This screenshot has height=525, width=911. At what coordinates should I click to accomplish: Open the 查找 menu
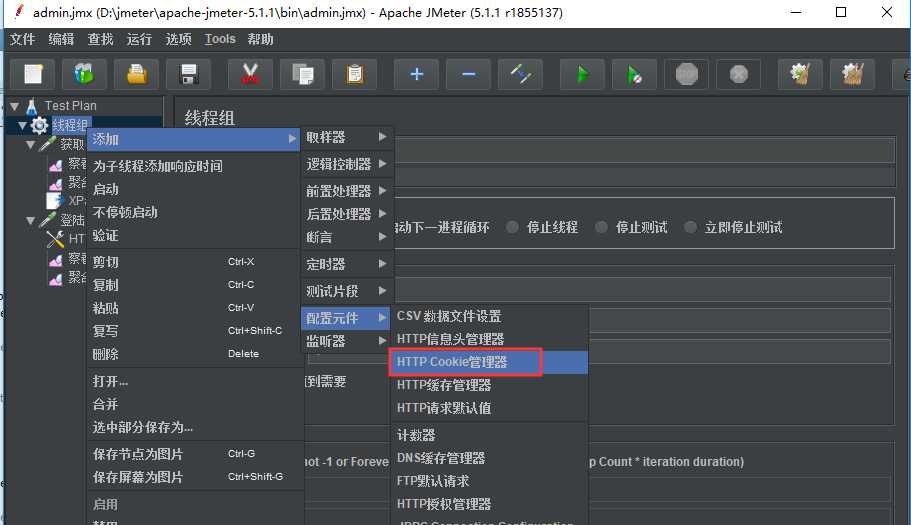[101, 39]
